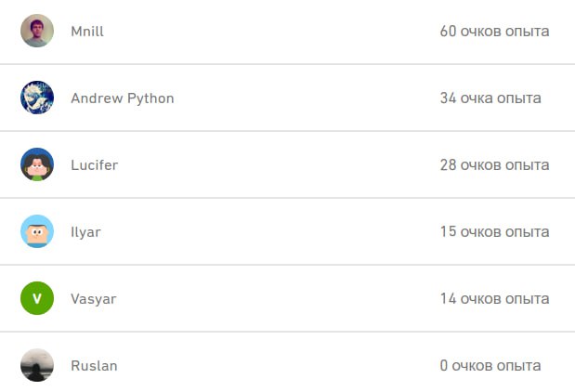The image size is (575, 392).
Task: Click the '28 очков опыта' score
Action: (494, 165)
